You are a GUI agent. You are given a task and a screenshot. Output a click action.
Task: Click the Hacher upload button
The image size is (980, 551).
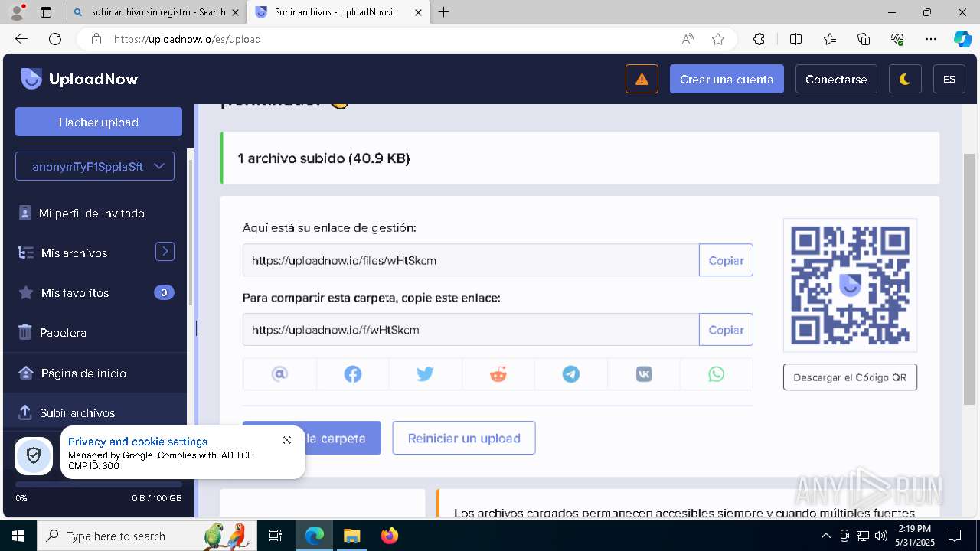[x=99, y=122]
